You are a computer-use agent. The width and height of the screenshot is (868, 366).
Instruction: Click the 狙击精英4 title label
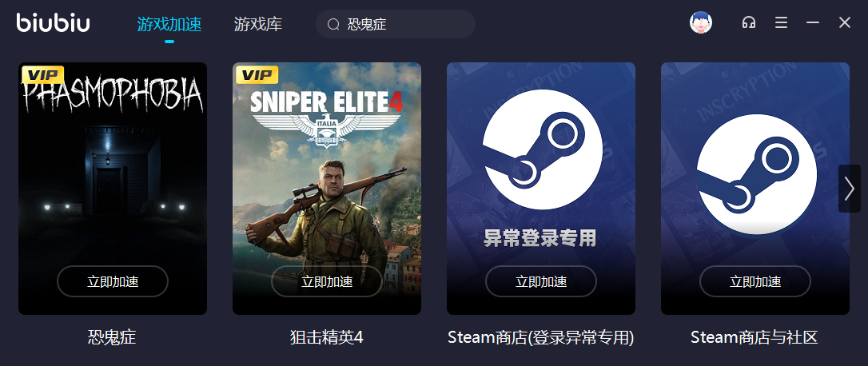[x=327, y=337]
